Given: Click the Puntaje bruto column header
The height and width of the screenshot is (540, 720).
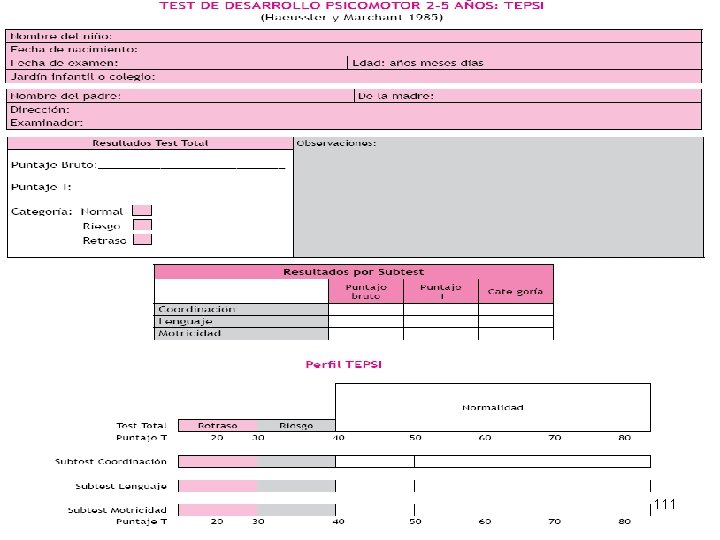Looking at the screenshot, I should (x=366, y=291).
